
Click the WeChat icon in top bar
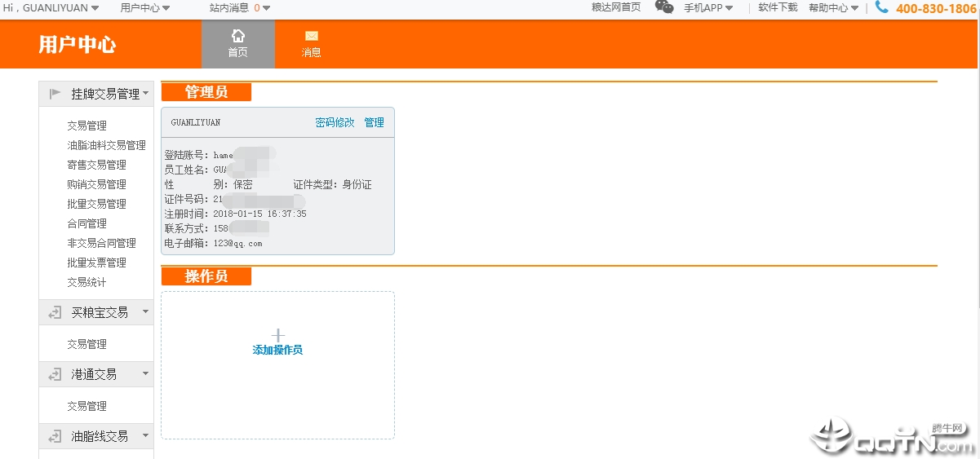664,7
